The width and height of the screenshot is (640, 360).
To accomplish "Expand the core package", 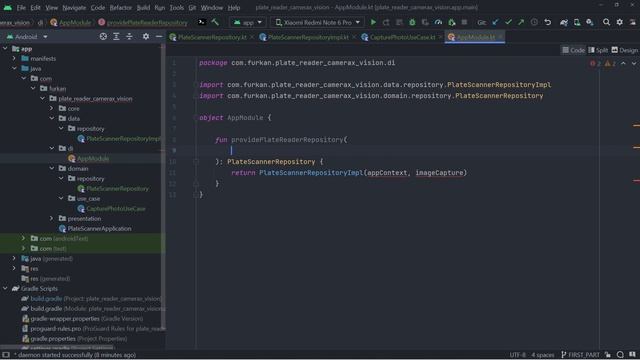I will [x=51, y=109].
